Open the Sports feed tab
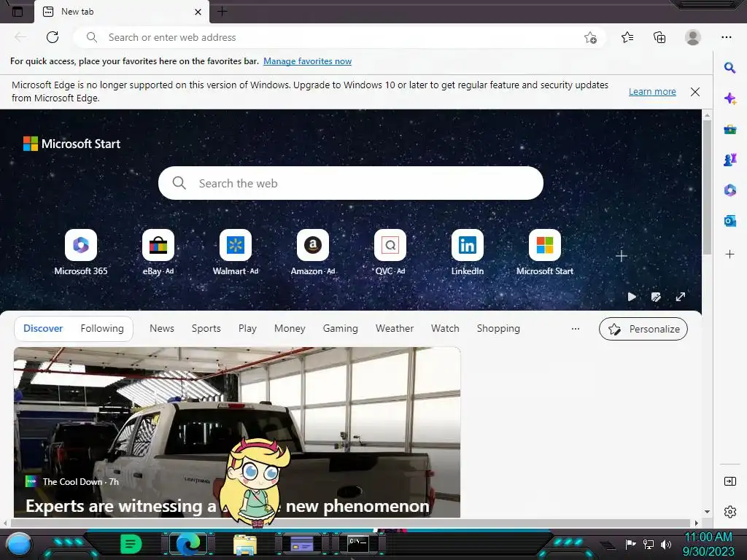Viewport: 747px width, 560px height. tap(206, 329)
